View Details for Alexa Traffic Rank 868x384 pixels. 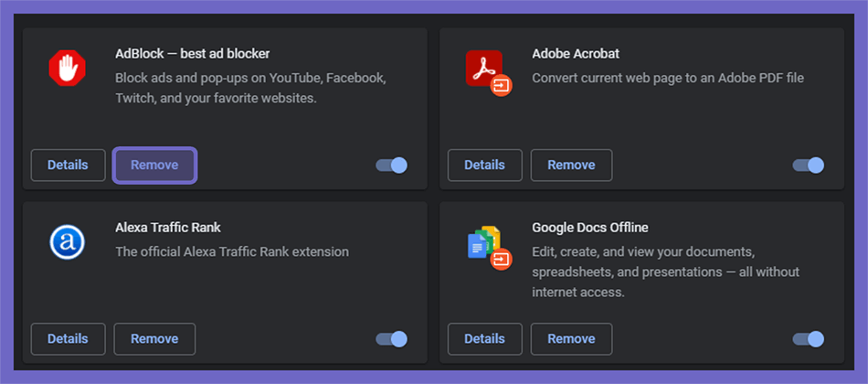coord(69,338)
